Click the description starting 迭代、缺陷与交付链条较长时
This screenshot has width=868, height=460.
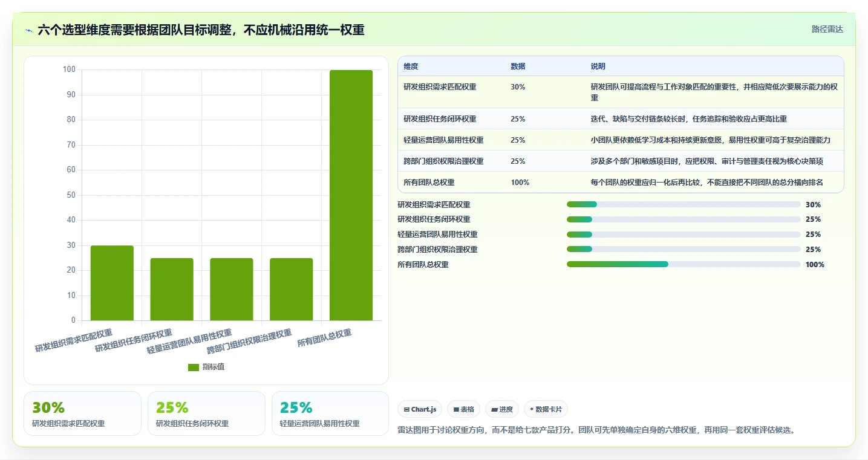pyautogui.click(x=689, y=119)
